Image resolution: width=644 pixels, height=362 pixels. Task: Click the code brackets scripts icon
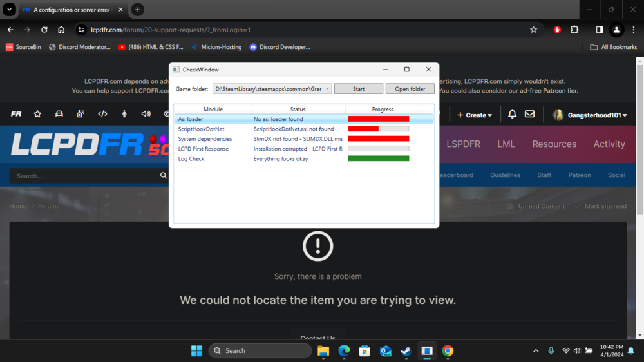tap(102, 114)
